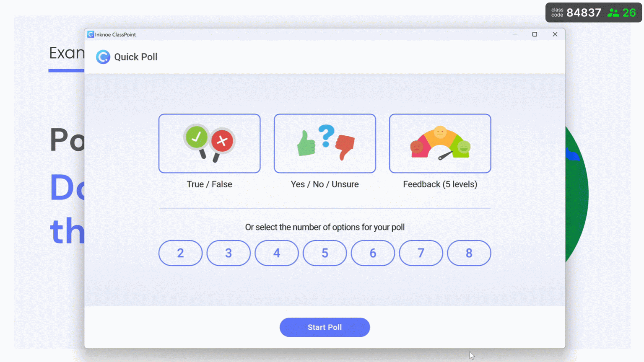Choose 6 as the number of options
Viewport: 644px width, 362px height.
(x=373, y=253)
